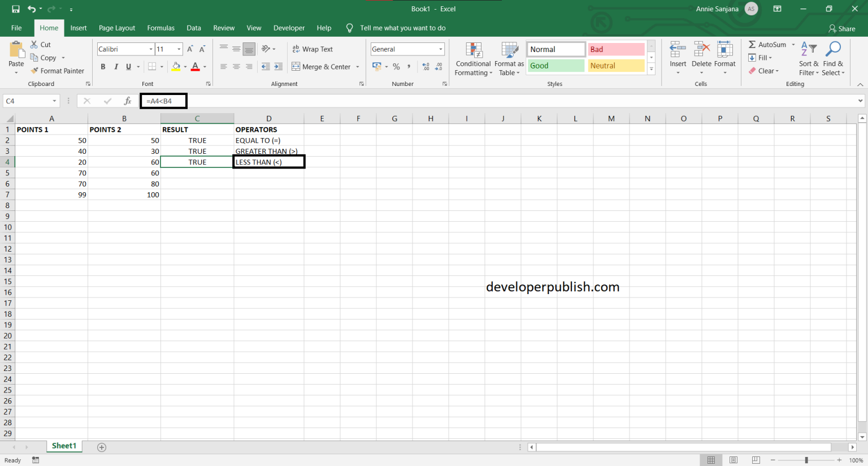The image size is (868, 466).
Task: Decrease font size with small A icon
Action: click(202, 49)
